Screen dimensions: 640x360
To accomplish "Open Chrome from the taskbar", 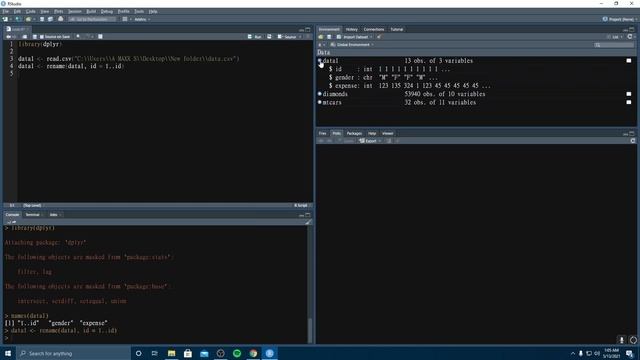I will (253, 353).
